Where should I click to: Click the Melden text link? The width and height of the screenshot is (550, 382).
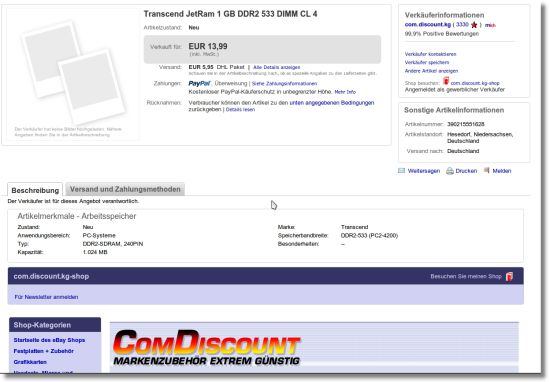(x=502, y=171)
